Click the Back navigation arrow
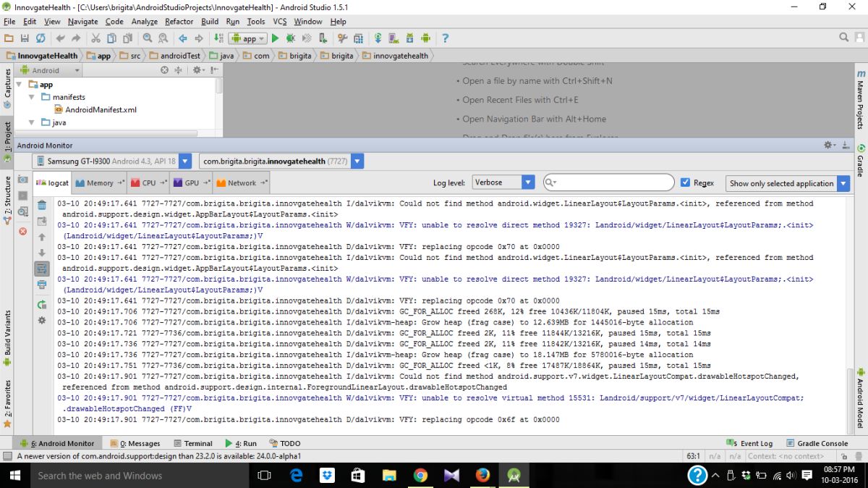 coord(182,38)
